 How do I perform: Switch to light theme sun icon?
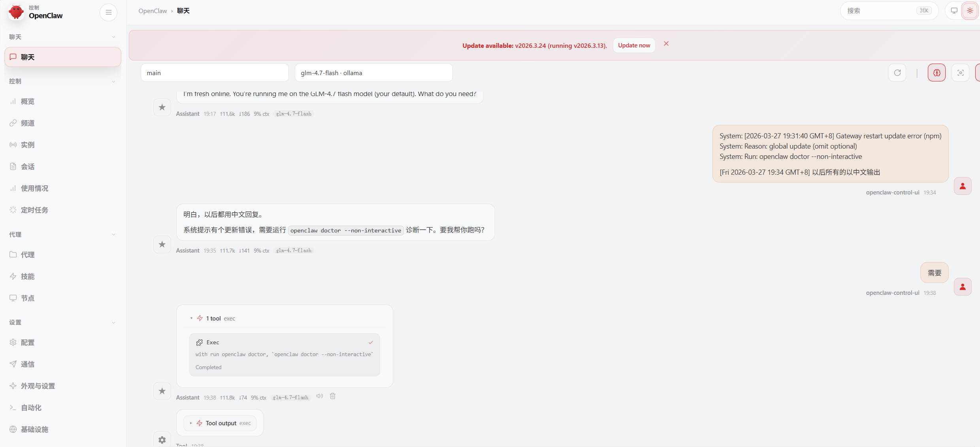click(970, 11)
